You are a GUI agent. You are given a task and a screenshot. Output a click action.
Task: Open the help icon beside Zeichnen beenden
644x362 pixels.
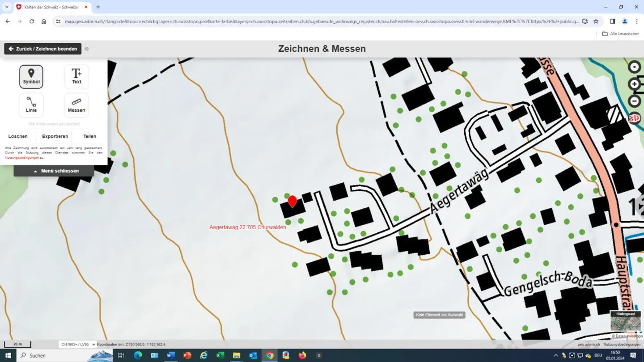coord(87,49)
